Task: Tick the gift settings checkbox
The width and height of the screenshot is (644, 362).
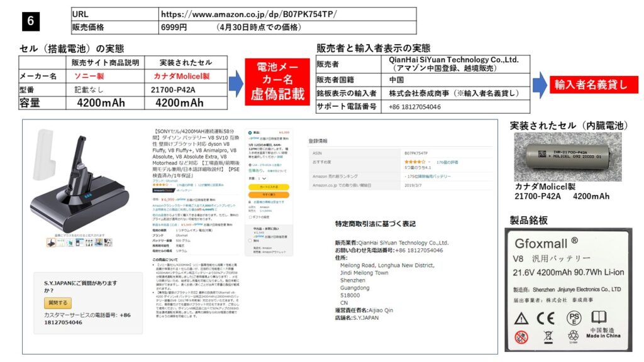Action: pyautogui.click(x=250, y=217)
